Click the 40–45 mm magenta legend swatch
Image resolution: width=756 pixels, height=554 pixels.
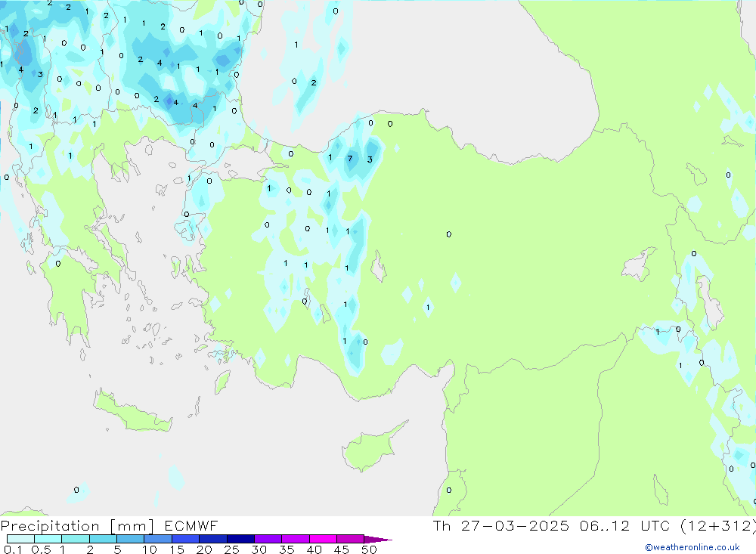(x=323, y=539)
